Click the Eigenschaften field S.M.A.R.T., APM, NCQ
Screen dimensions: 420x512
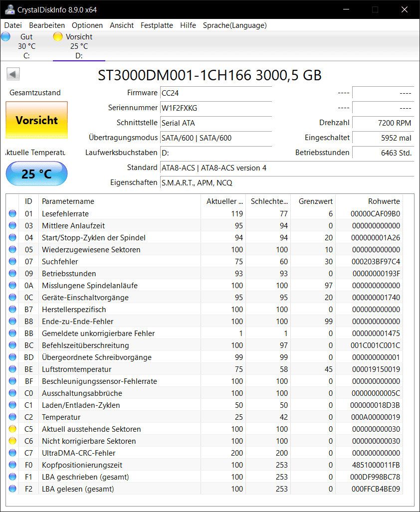click(287, 183)
